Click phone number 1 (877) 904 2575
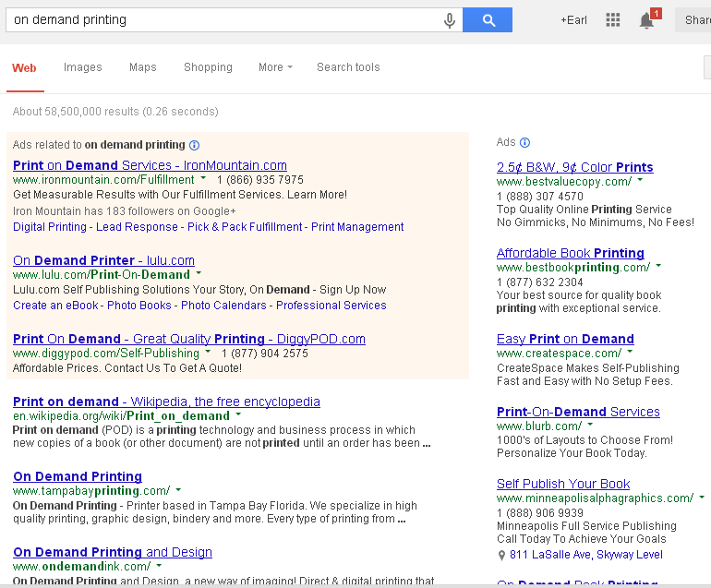 pyautogui.click(x=265, y=354)
